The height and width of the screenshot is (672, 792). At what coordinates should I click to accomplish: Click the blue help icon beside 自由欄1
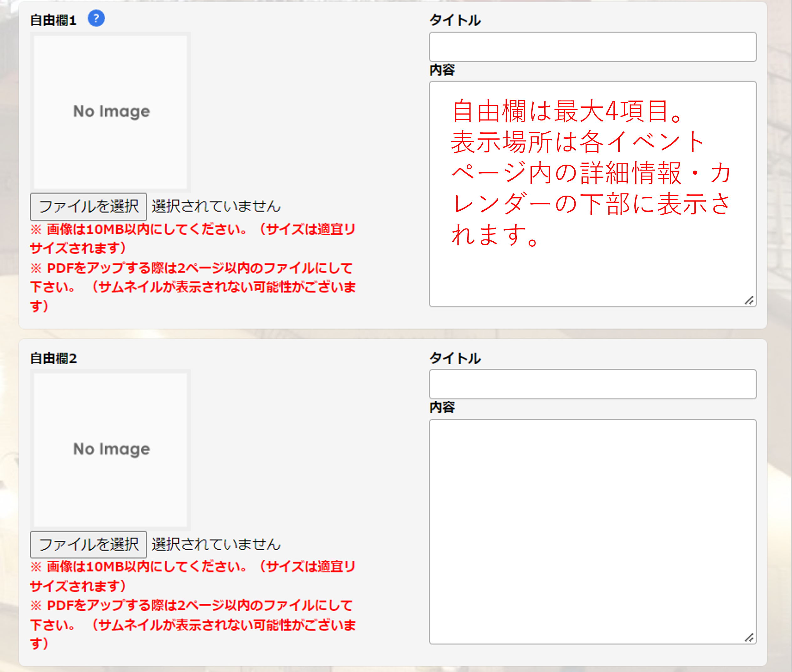click(x=96, y=18)
